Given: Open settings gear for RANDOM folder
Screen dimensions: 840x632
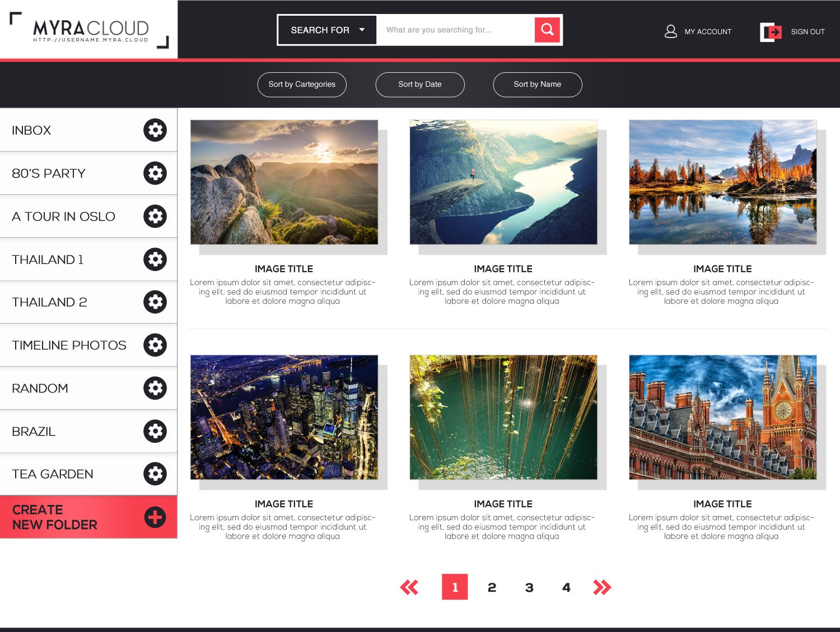Looking at the screenshot, I should point(155,388).
